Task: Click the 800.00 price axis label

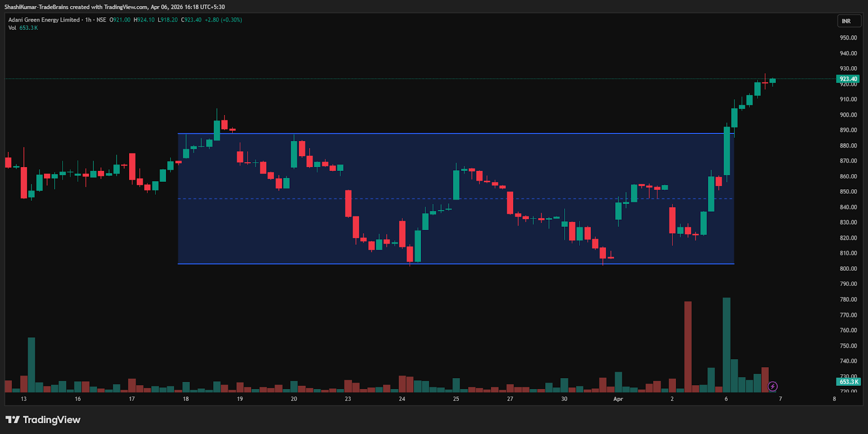Action: pyautogui.click(x=848, y=269)
